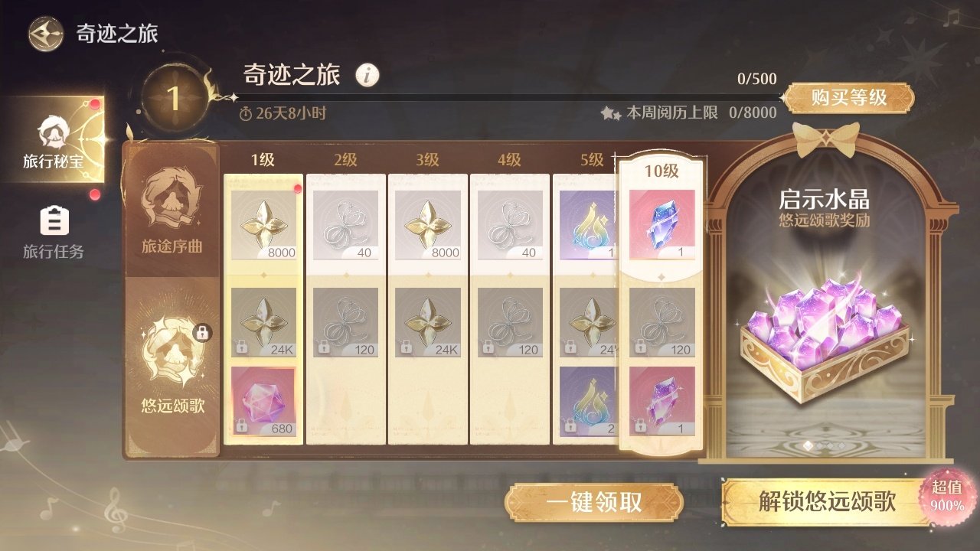Tap the level 2 thread reward of 40
The width and height of the screenshot is (980, 551).
pyautogui.click(x=345, y=225)
